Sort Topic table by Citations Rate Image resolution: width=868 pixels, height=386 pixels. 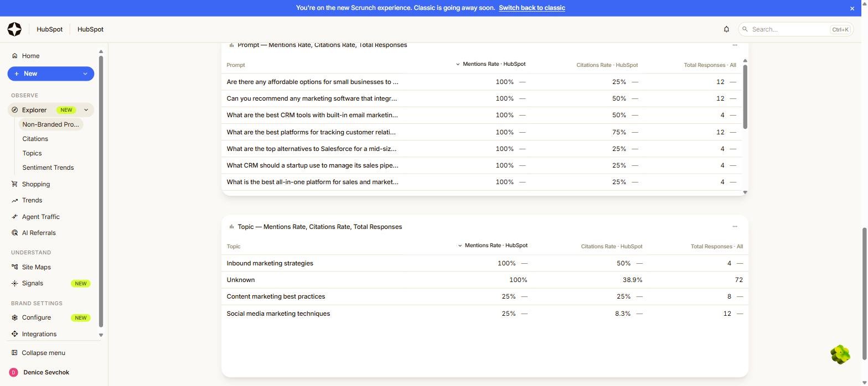click(611, 247)
